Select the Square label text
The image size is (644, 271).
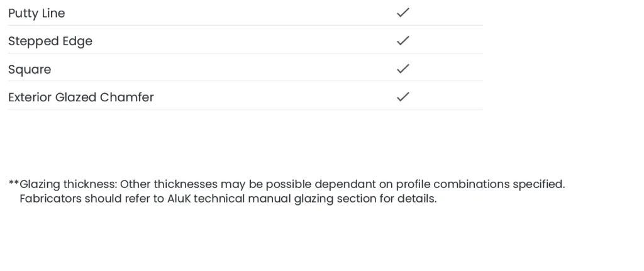[30, 69]
